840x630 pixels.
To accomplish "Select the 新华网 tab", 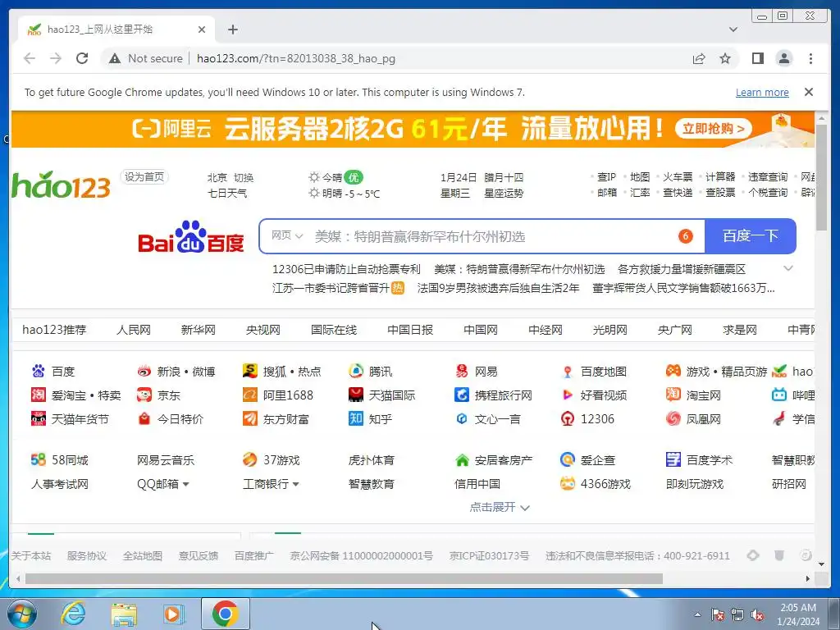I will coord(199,330).
